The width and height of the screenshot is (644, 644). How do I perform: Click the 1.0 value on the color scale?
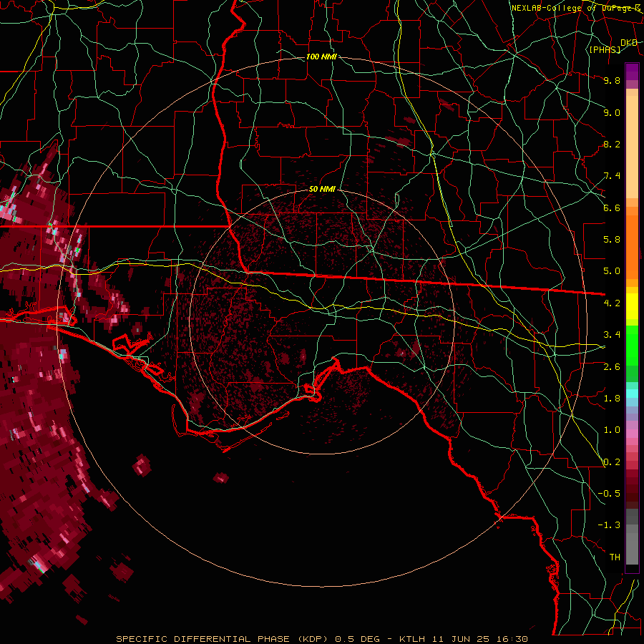point(612,430)
